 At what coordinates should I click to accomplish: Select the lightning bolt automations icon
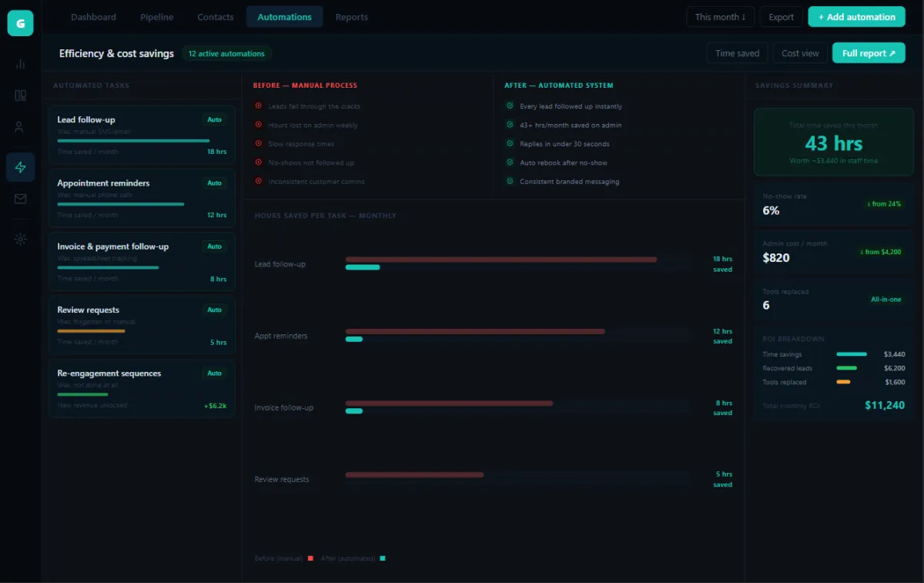click(20, 167)
